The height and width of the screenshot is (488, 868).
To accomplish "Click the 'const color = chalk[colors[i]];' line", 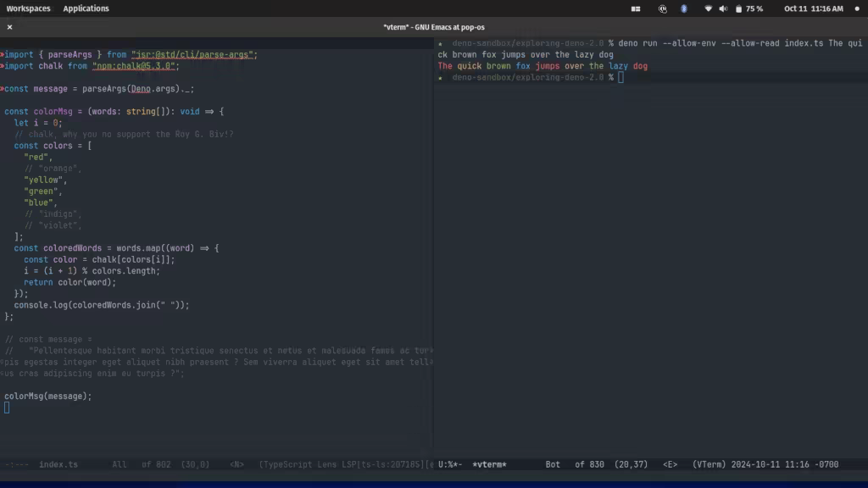I will tap(99, 259).
